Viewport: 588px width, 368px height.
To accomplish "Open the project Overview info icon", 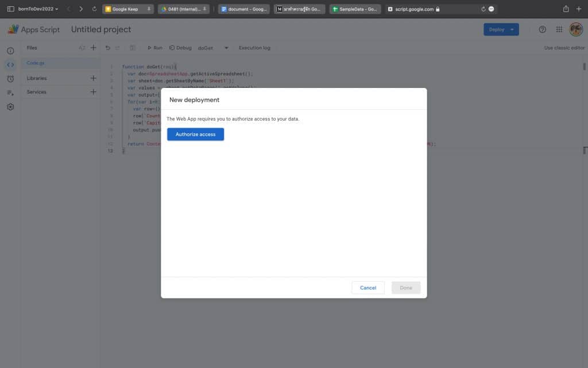I will point(10,51).
